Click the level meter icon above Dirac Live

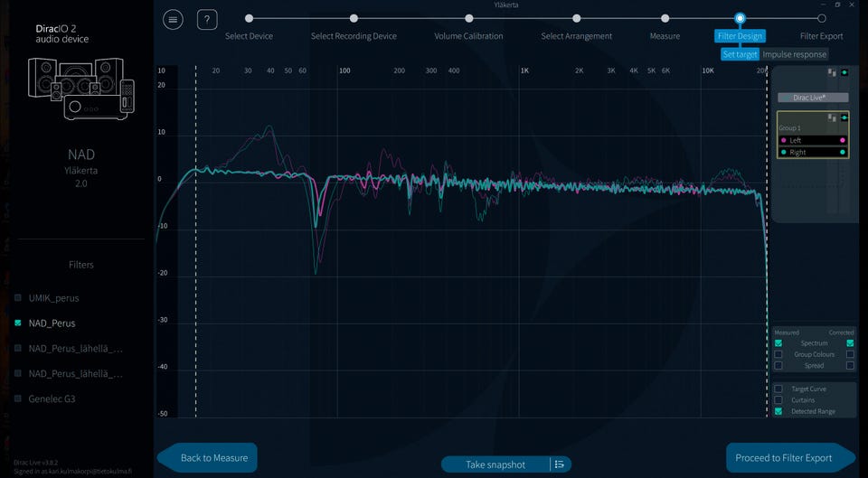point(832,72)
